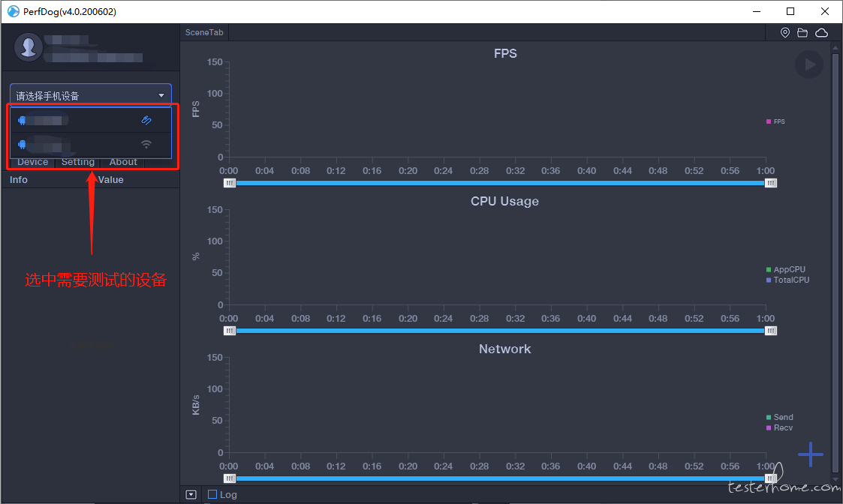Open the folder icon in top bar

[x=802, y=33]
